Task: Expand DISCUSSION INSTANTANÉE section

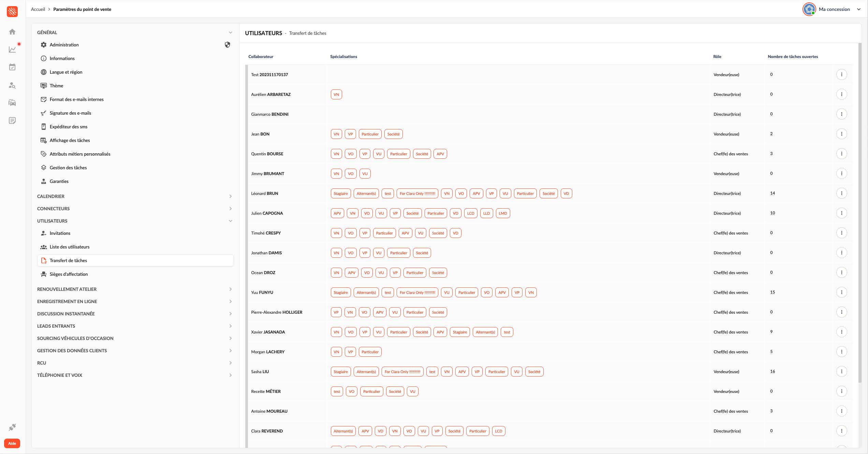Action: (x=231, y=314)
